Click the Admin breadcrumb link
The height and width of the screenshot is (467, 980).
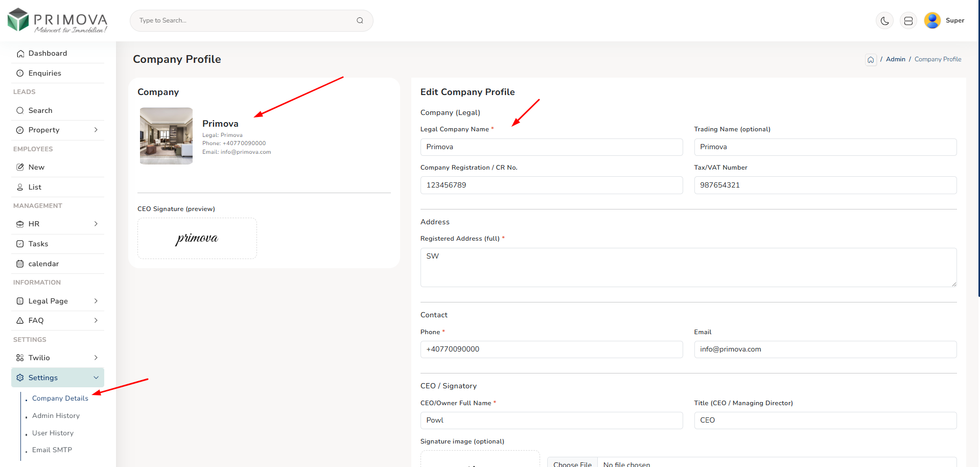click(x=895, y=59)
